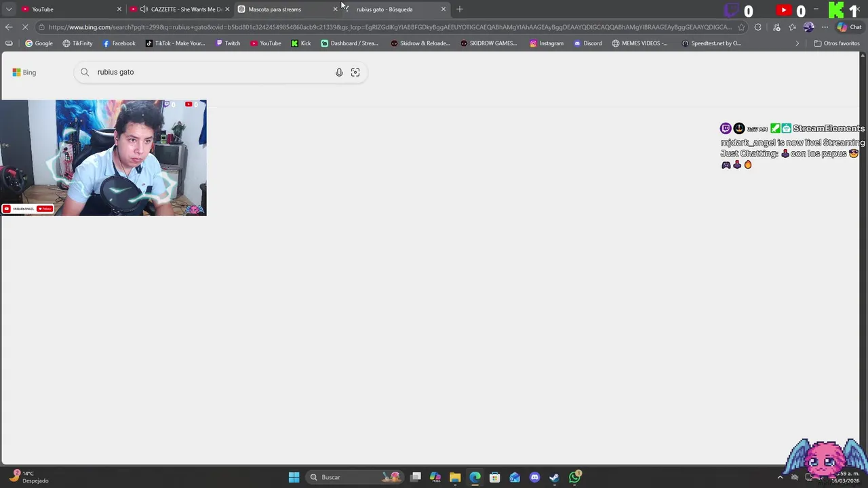Open the favorites list icon

[x=792, y=27]
